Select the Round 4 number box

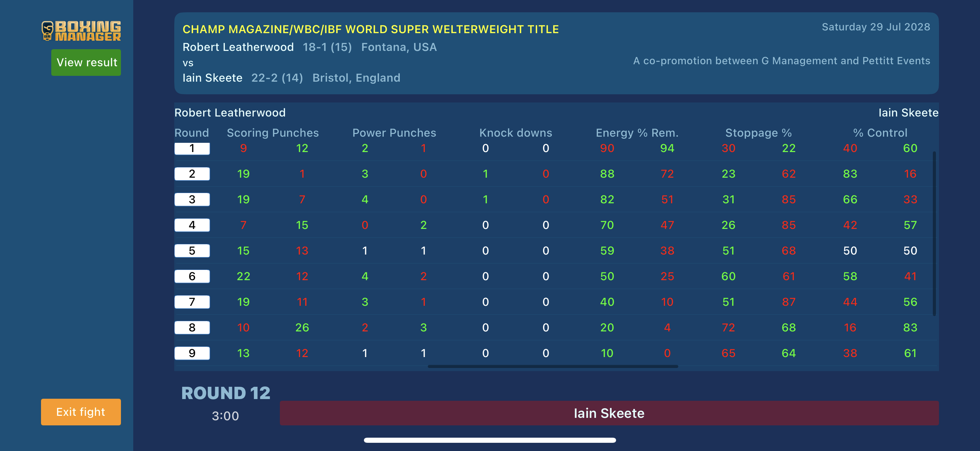(x=192, y=225)
